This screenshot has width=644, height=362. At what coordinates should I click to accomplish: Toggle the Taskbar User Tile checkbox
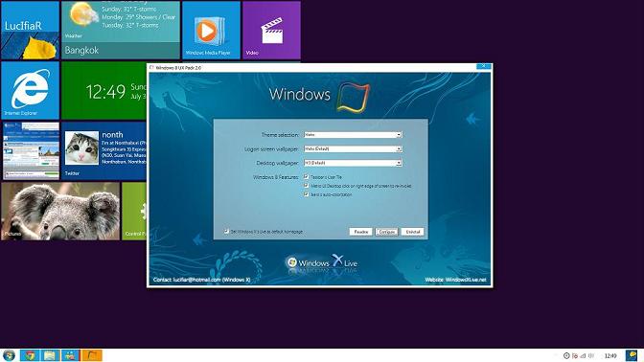306,177
